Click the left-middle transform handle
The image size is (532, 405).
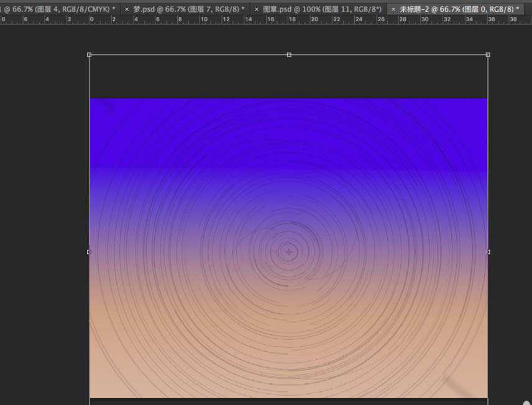click(89, 252)
